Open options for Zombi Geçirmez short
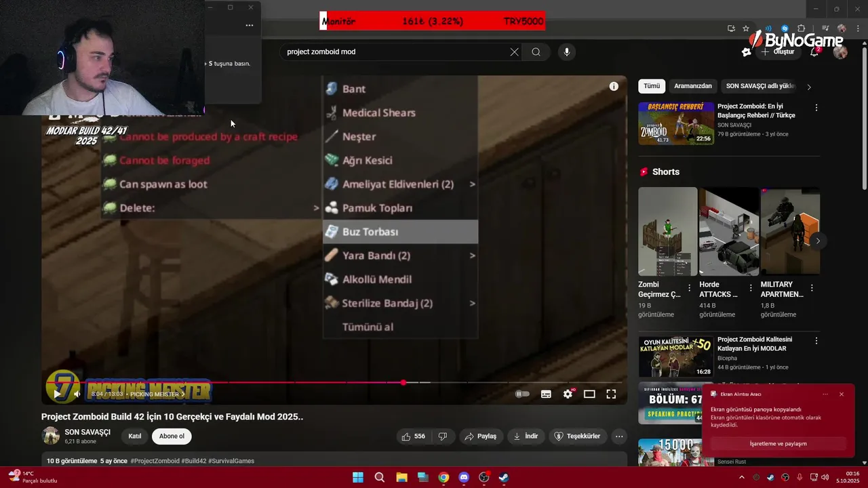Viewport: 868px width, 488px height. pos(690,288)
